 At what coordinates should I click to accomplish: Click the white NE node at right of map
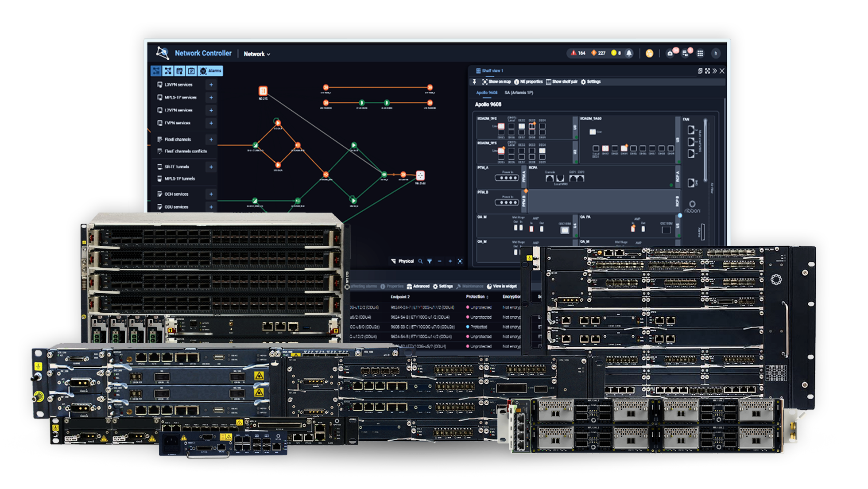click(420, 175)
